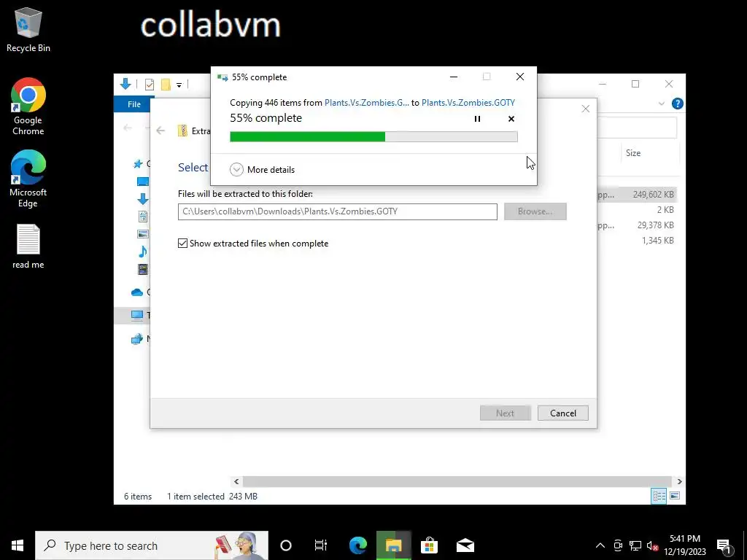Open Mail app from taskbar
This screenshot has height=560, width=747.
[x=465, y=545]
